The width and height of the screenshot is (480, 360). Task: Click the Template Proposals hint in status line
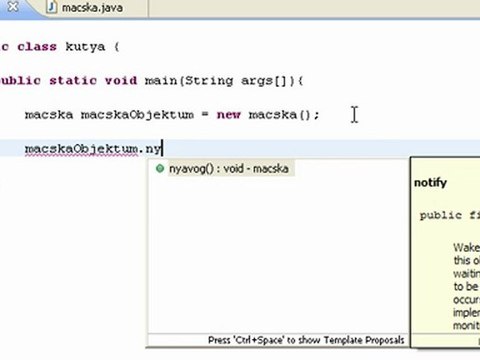(x=306, y=340)
